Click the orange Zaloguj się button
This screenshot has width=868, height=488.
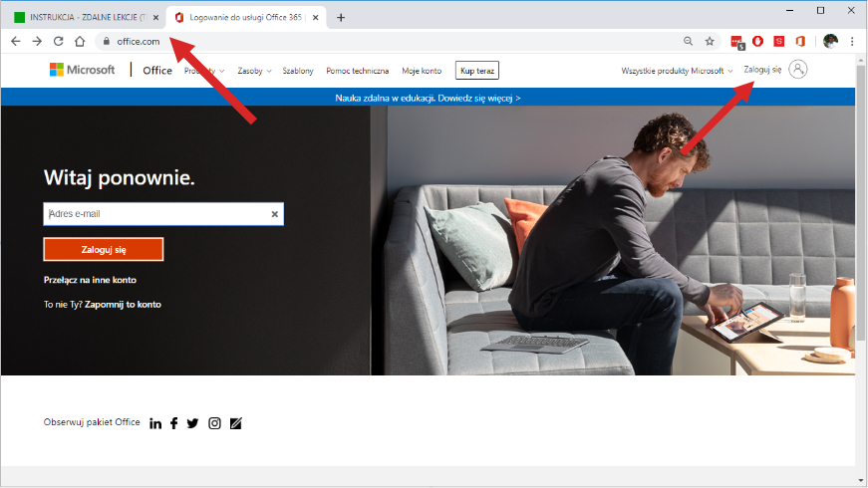pyautogui.click(x=104, y=250)
